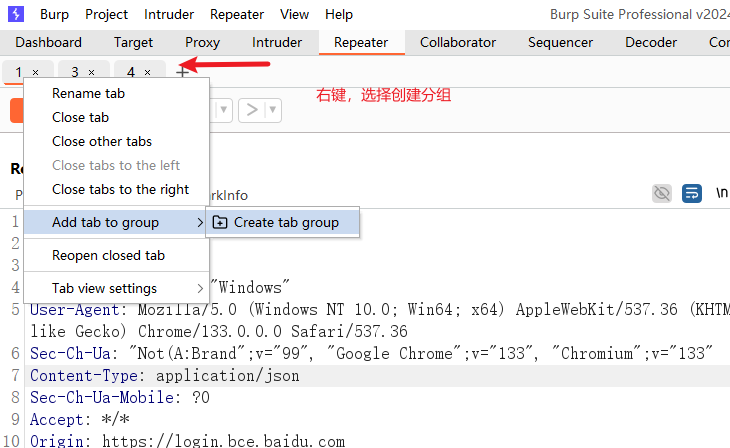This screenshot has height=448, width=730.
Task: Choose Close tabs to the right
Action: tap(120, 189)
